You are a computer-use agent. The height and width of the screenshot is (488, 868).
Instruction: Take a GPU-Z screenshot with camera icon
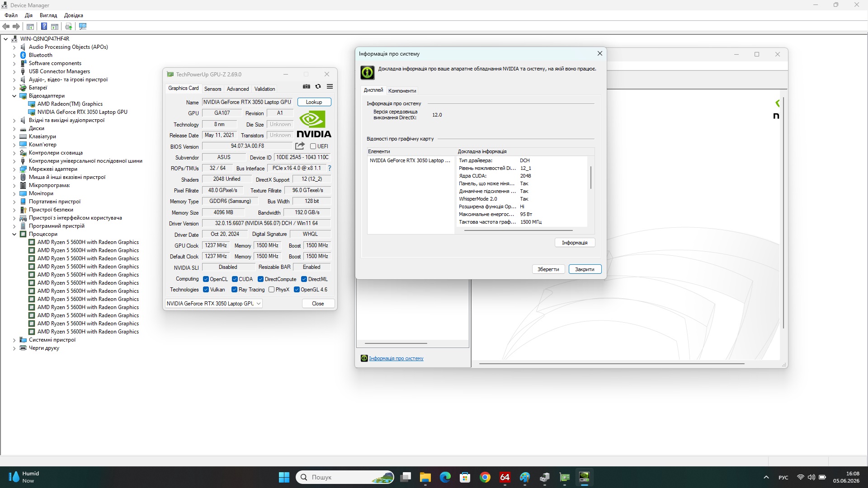pyautogui.click(x=307, y=86)
